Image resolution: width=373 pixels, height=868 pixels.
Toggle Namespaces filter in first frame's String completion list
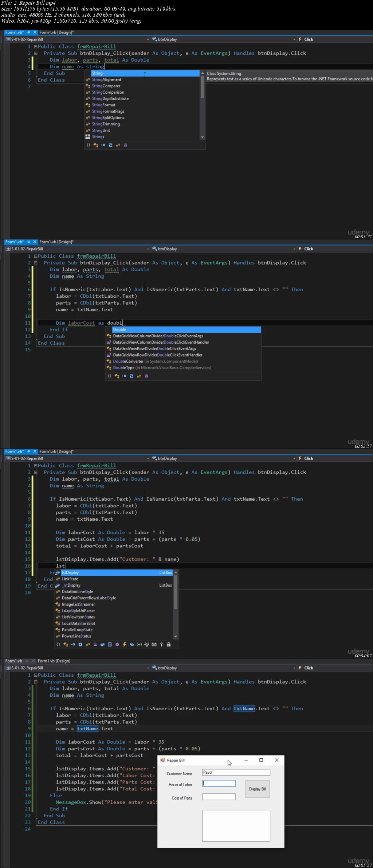click(88, 145)
